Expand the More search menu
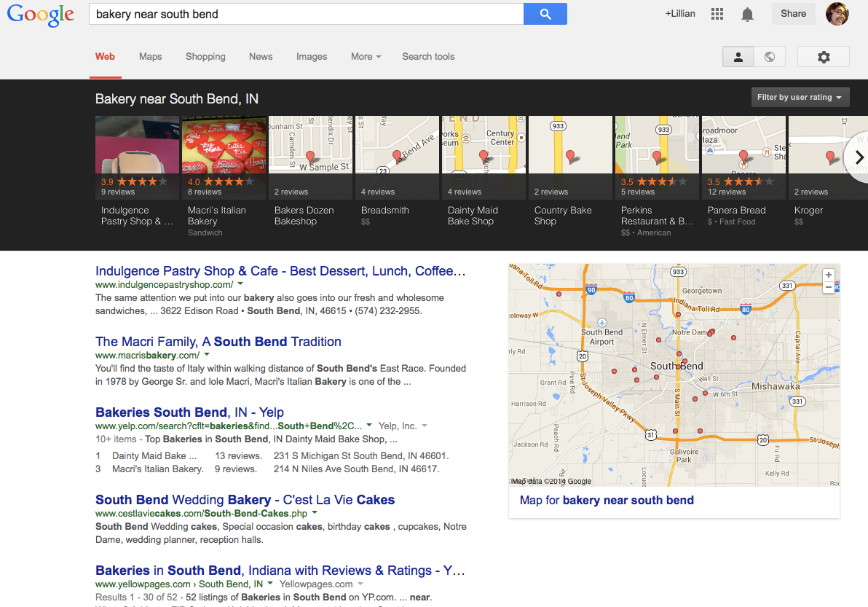 (366, 57)
